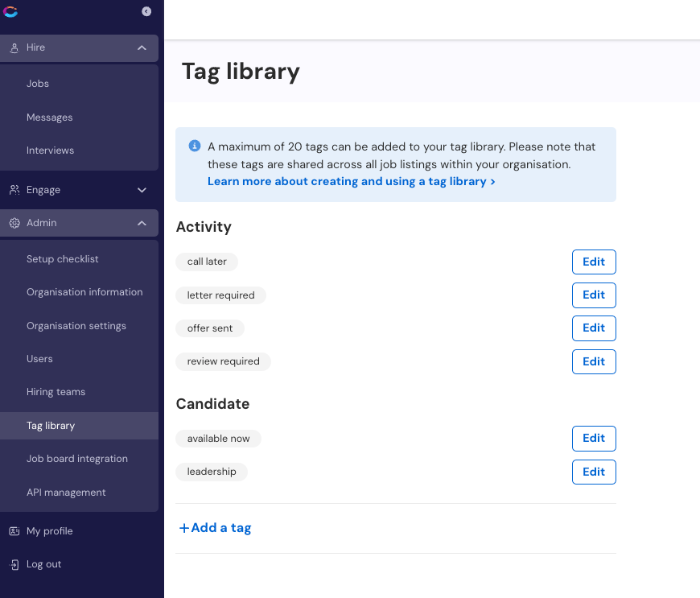Edit the 'review required' tag

[594, 361]
